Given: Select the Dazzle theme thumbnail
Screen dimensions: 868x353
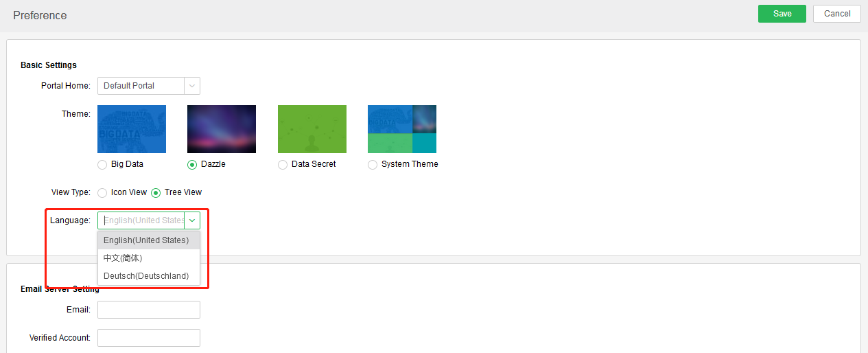Looking at the screenshot, I should point(222,129).
